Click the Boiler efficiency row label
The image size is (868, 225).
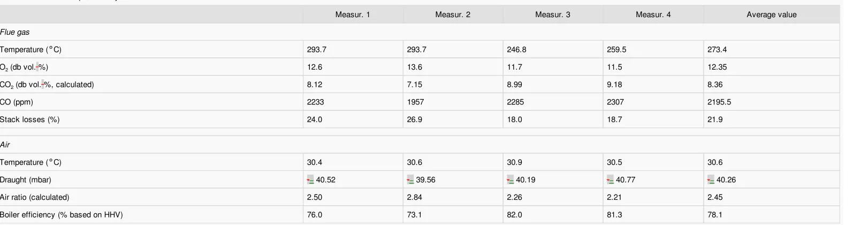pyautogui.click(x=62, y=215)
